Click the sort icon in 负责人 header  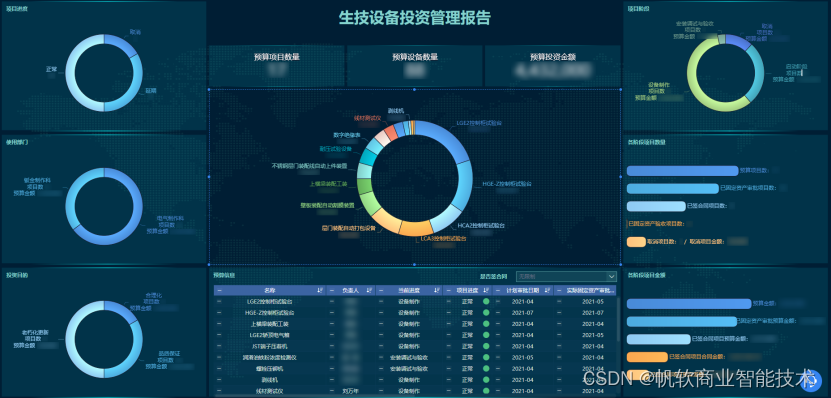369,290
